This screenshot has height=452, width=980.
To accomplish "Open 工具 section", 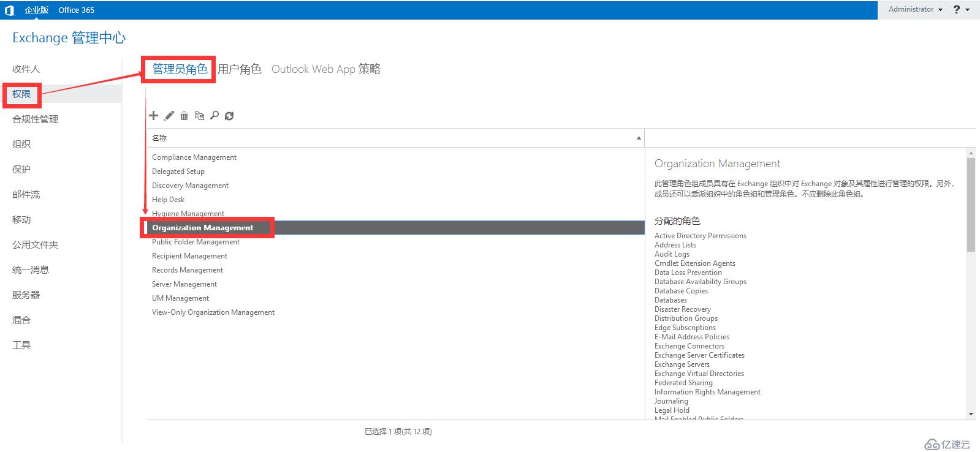I will (21, 345).
